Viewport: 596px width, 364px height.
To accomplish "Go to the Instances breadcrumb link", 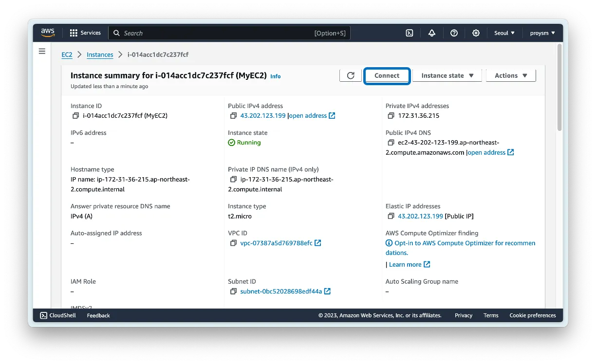I will coord(100,55).
